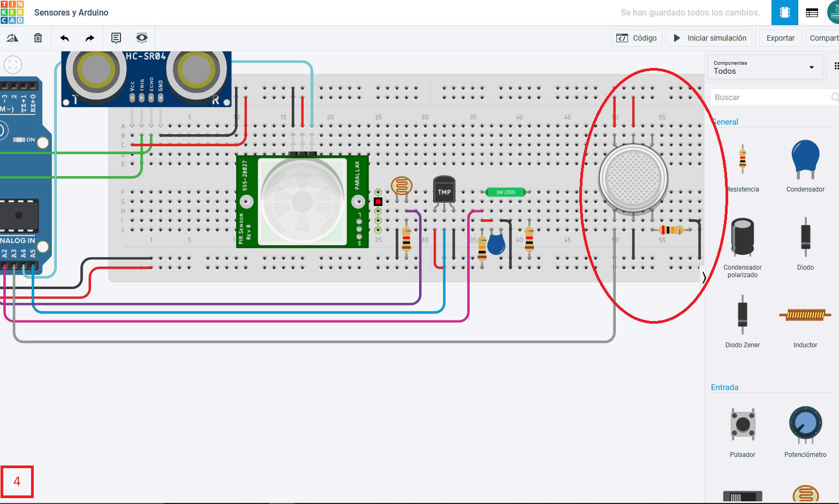Screen dimensions: 839x504
Task: Toggle notes visibility eye icon
Action: [x=142, y=38]
